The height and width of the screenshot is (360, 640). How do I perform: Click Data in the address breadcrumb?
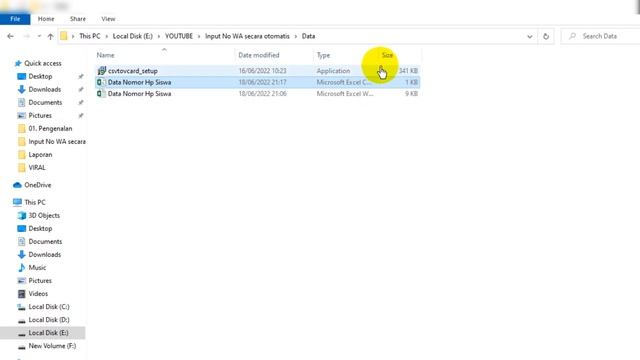point(308,36)
